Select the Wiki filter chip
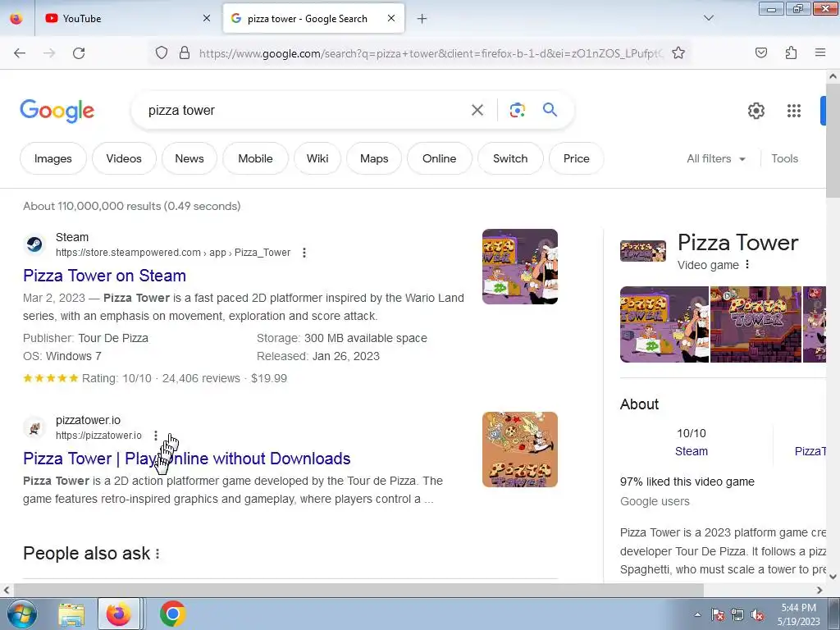840x630 pixels. point(317,158)
